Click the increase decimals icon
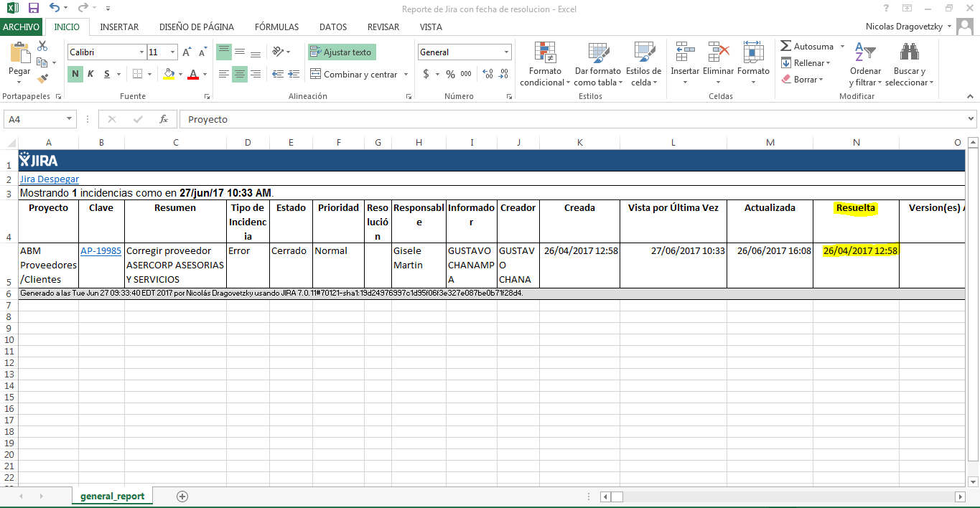980x508 pixels. pos(488,74)
